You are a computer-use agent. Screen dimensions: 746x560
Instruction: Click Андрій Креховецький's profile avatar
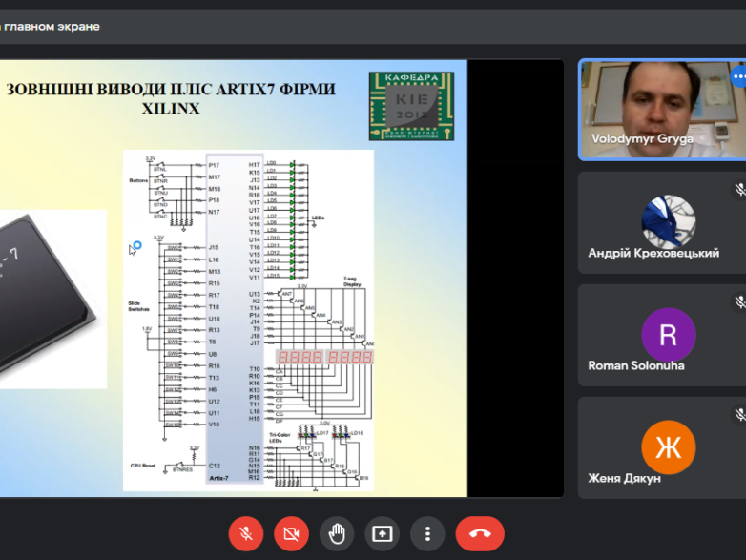coord(668,221)
